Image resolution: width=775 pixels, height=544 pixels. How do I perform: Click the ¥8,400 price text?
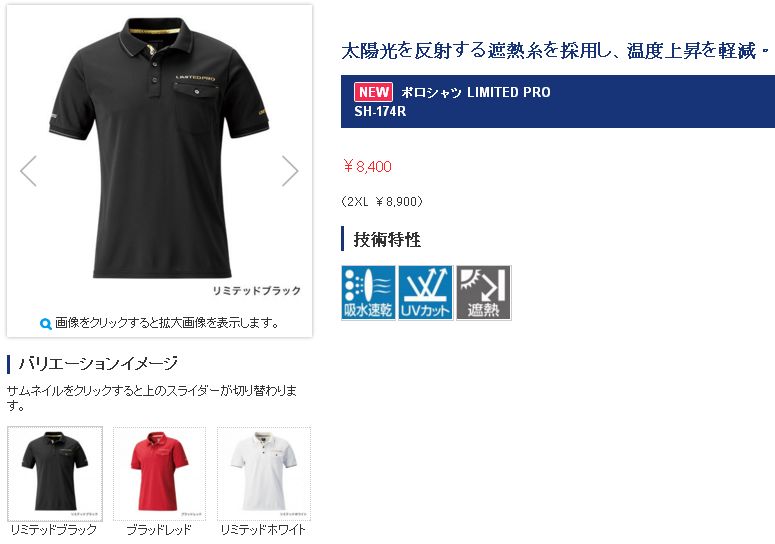367,167
